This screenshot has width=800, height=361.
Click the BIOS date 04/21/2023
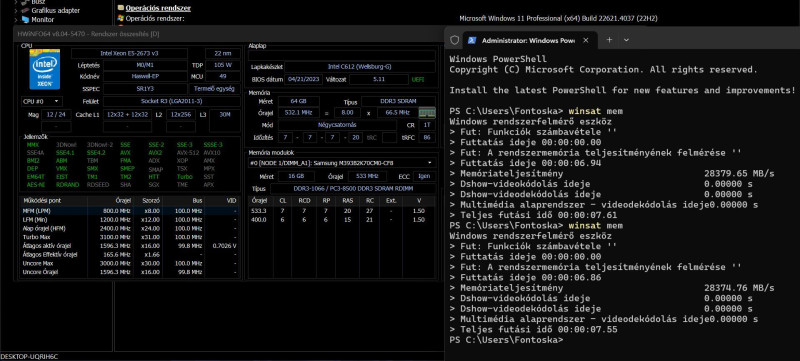[x=303, y=80]
